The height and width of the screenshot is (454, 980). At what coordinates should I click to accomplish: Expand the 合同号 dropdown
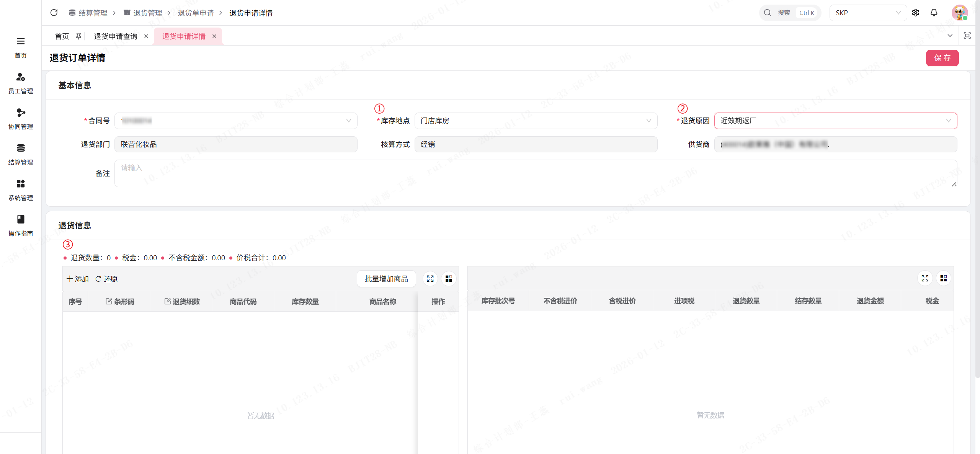pos(235,121)
